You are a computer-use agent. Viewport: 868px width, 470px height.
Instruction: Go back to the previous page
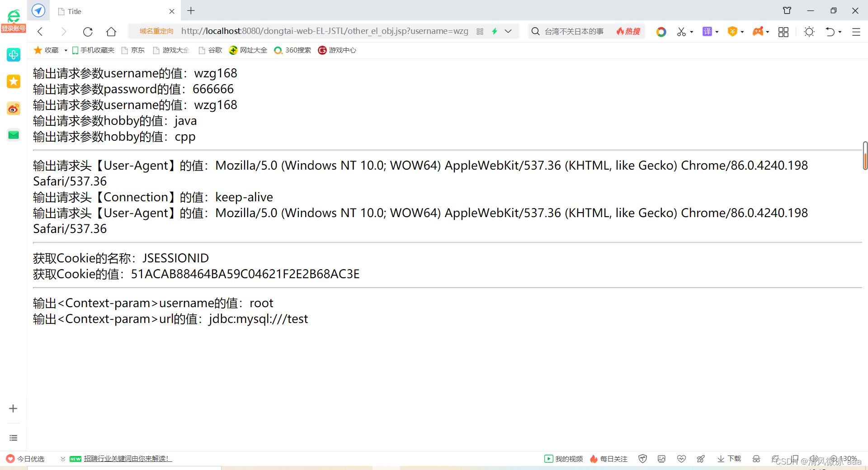(x=40, y=31)
